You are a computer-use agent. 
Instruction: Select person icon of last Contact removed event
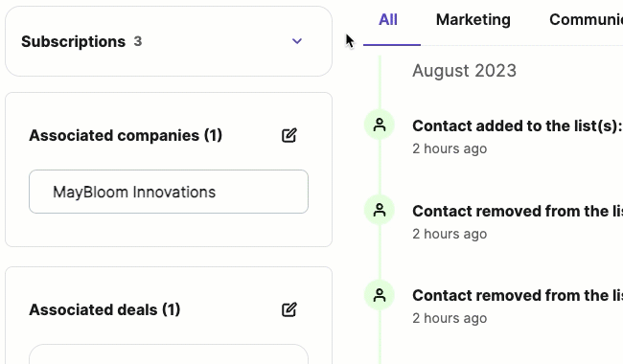[380, 295]
